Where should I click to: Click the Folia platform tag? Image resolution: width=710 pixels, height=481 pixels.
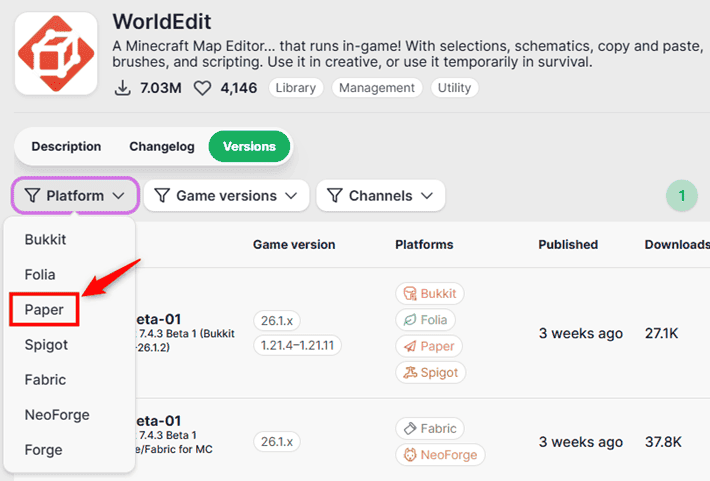(x=425, y=320)
